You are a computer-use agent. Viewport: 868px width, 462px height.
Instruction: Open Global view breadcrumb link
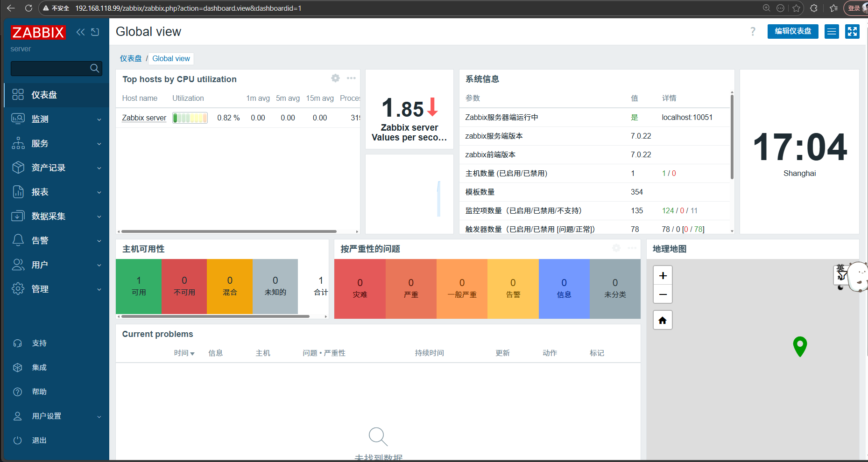pos(171,58)
